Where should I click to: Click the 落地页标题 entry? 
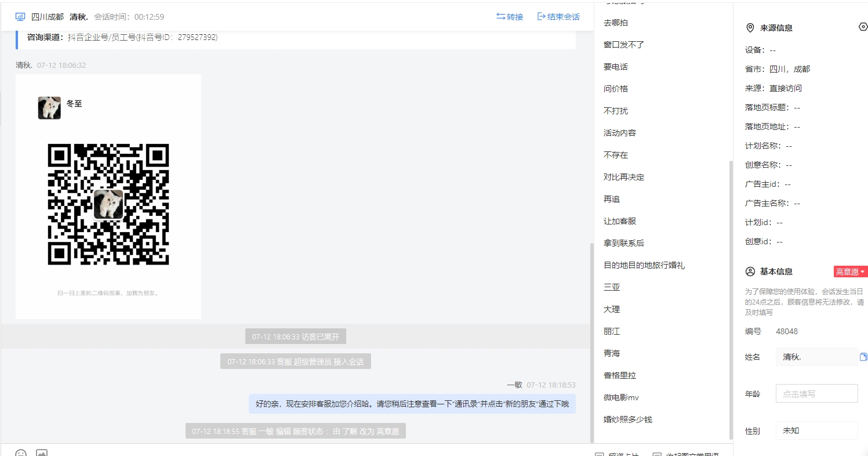773,107
